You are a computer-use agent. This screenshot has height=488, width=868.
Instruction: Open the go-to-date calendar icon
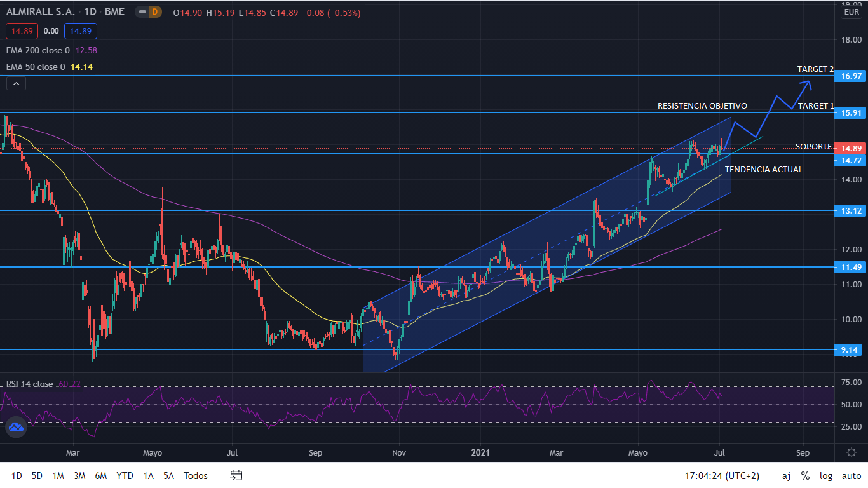[x=236, y=475]
